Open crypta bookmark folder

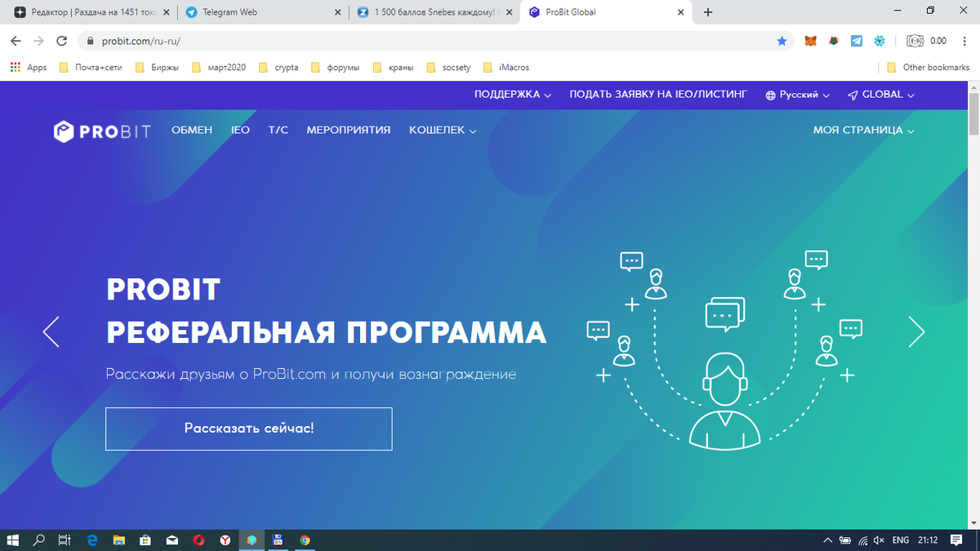click(278, 67)
